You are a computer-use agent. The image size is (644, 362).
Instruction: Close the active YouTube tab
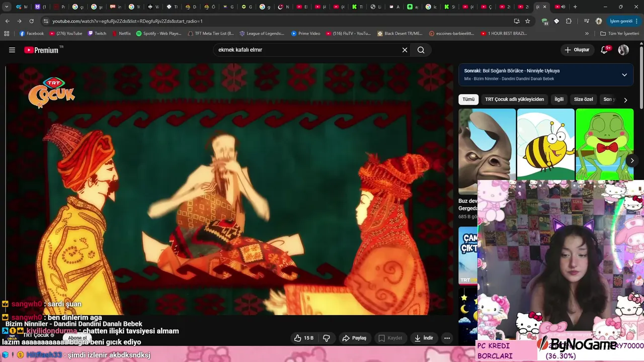coord(544,7)
